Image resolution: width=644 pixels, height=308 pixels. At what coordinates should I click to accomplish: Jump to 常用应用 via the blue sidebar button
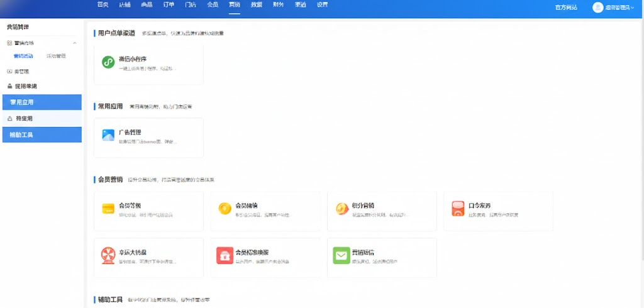42,102
